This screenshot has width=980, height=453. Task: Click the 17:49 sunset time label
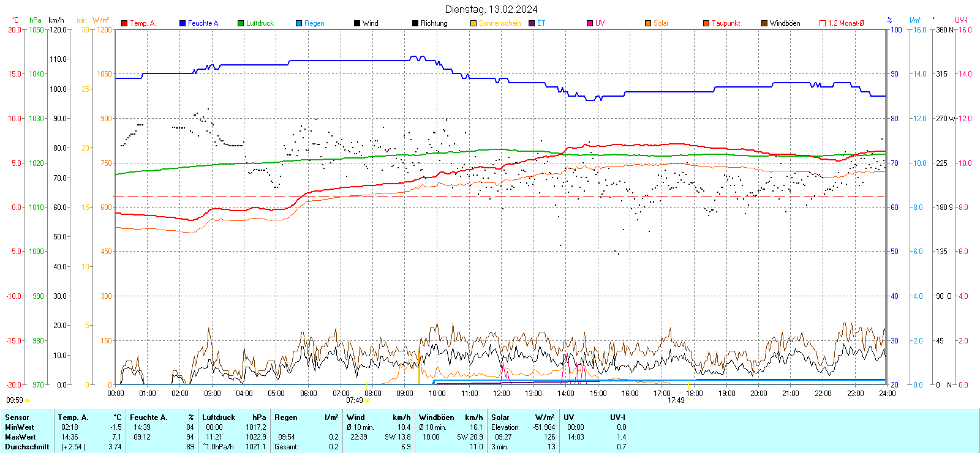click(x=676, y=400)
